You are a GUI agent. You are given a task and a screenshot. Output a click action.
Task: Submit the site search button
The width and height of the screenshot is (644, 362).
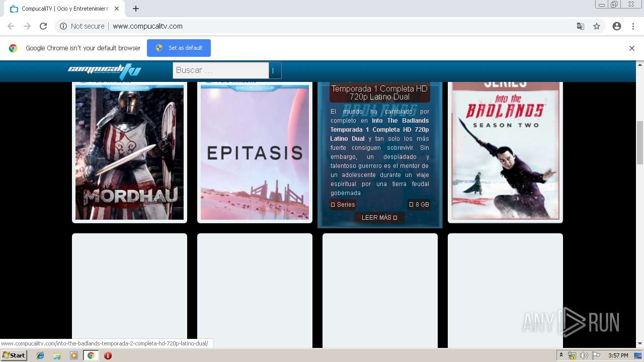coord(275,70)
